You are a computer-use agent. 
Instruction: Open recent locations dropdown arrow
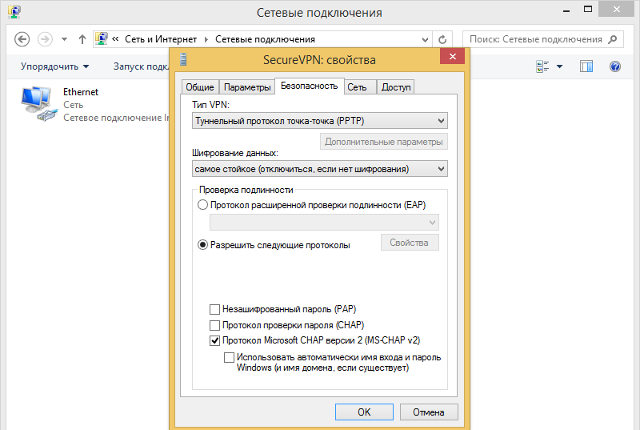coord(64,40)
